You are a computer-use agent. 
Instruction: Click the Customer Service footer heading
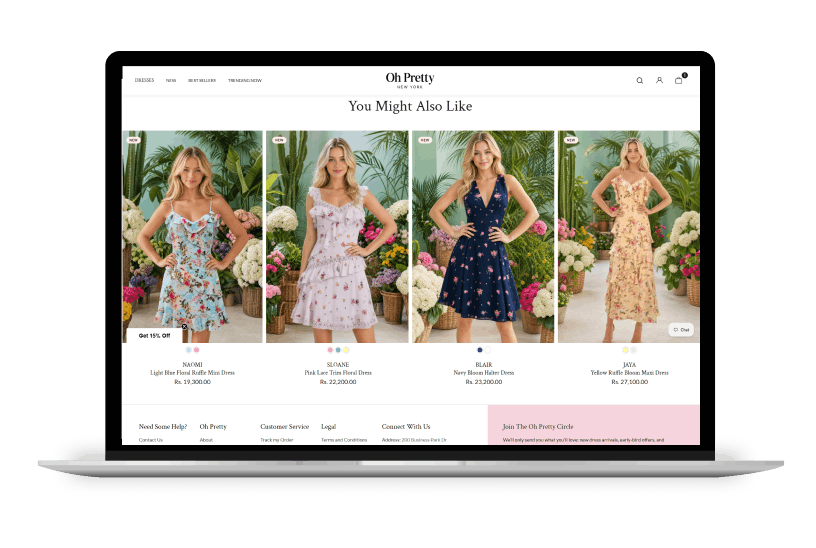pyautogui.click(x=285, y=427)
